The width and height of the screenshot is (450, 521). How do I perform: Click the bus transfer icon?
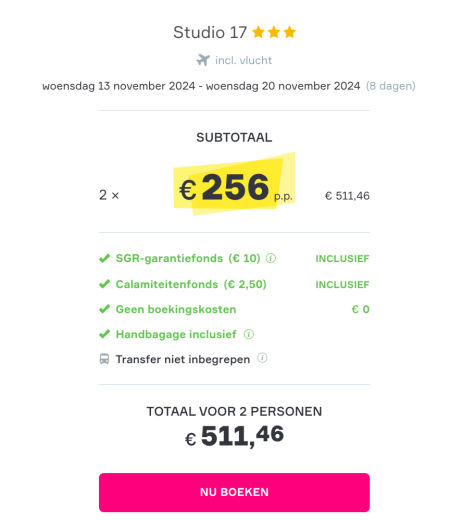(x=104, y=359)
